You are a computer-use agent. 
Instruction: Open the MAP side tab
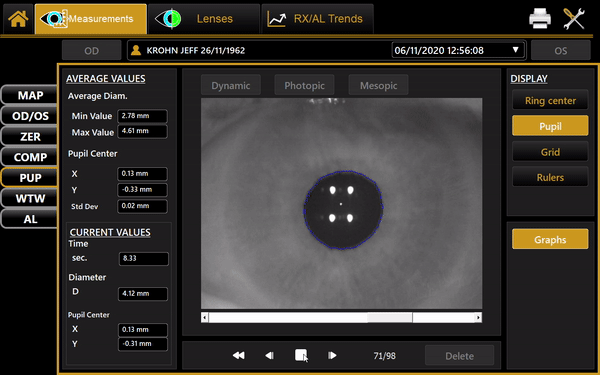30,95
